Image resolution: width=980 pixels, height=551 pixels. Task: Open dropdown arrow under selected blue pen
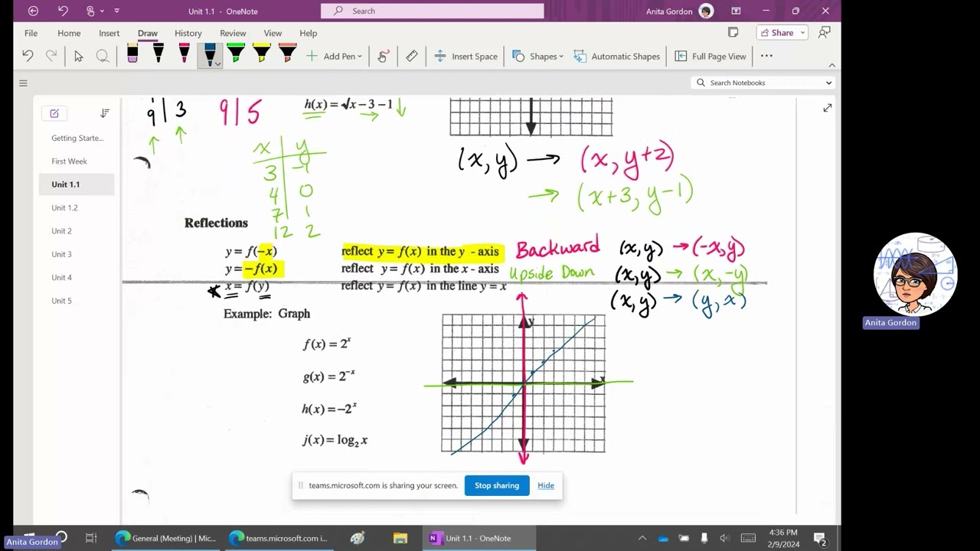(217, 64)
